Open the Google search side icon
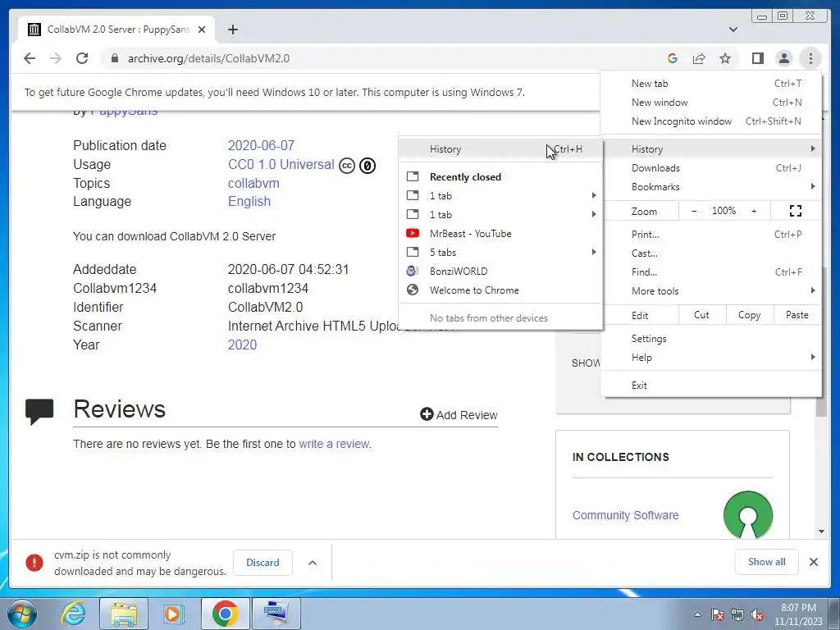This screenshot has height=630, width=840. 673,58
